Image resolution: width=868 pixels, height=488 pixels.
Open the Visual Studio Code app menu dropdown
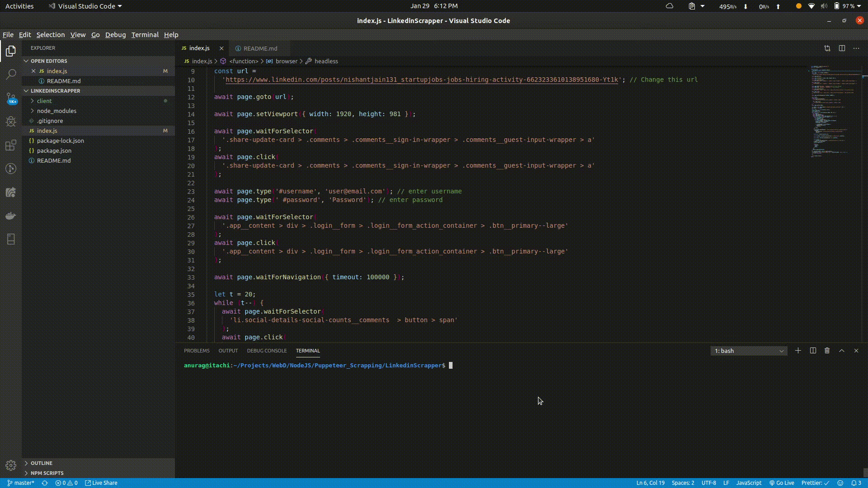[85, 6]
